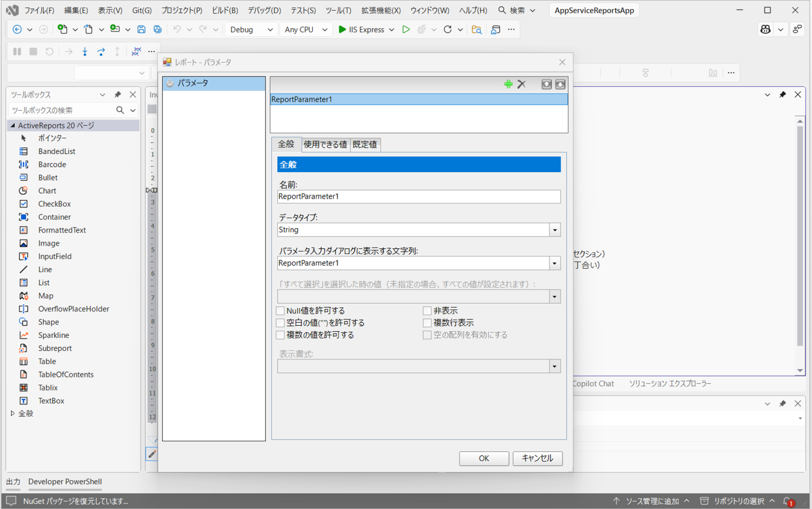The width and height of the screenshot is (812, 509).
Task: Click the ツールボックスの検索 search box
Action: [62, 110]
